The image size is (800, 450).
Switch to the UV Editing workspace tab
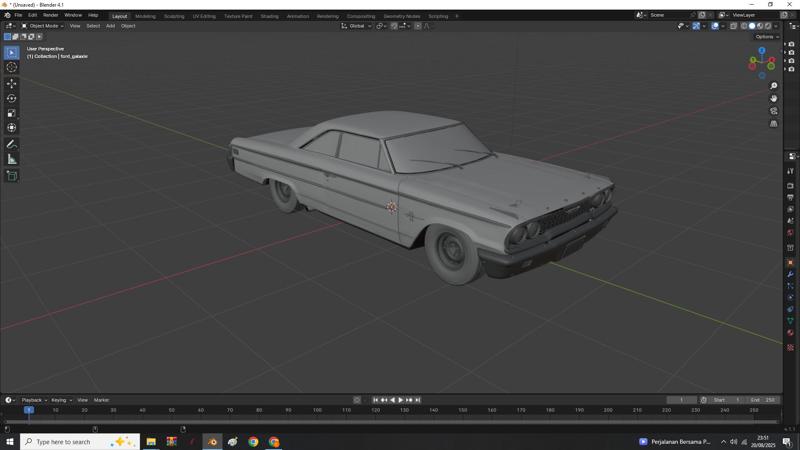point(204,16)
